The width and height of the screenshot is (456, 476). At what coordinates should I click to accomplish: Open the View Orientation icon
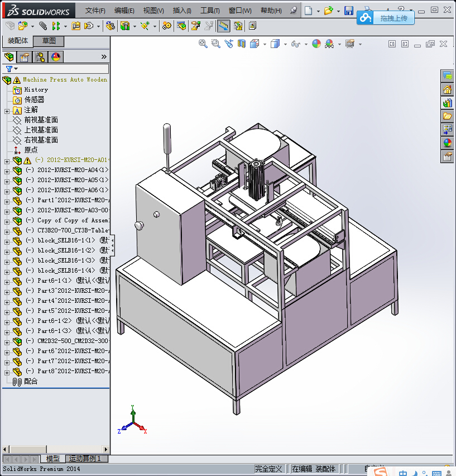255,44
